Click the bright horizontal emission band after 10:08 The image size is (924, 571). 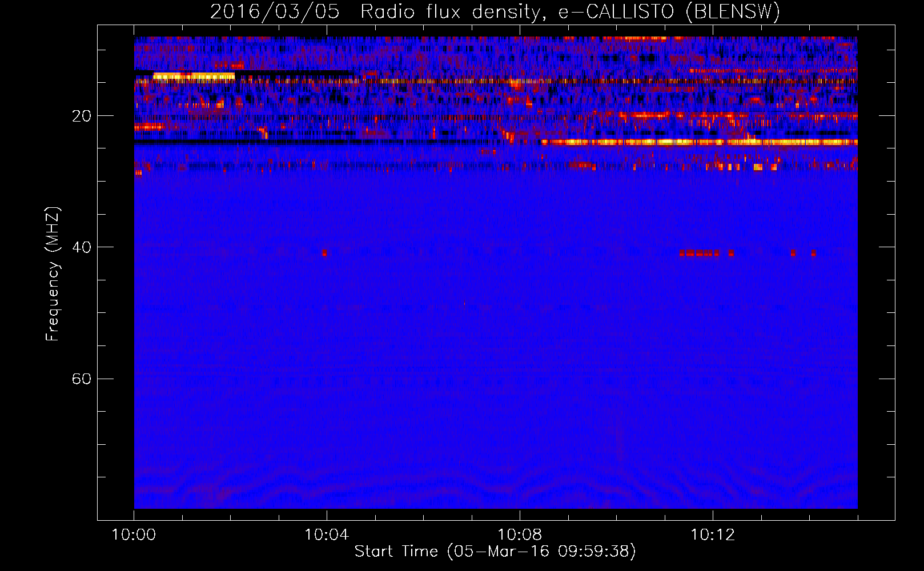[x=699, y=142]
